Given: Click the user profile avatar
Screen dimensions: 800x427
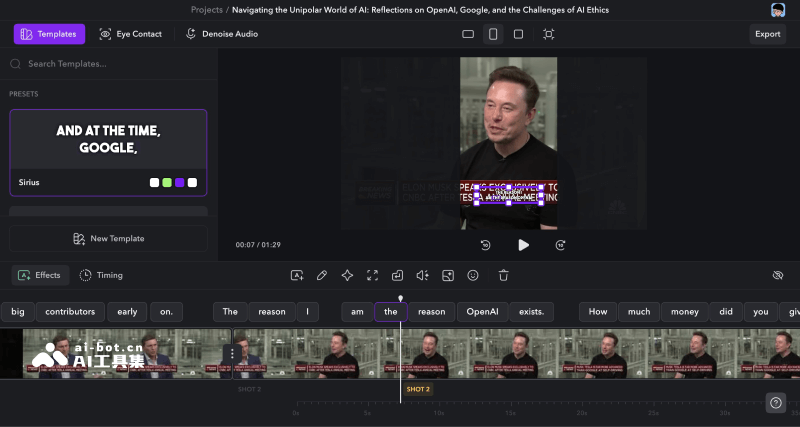Looking at the screenshot, I should pos(778,10).
